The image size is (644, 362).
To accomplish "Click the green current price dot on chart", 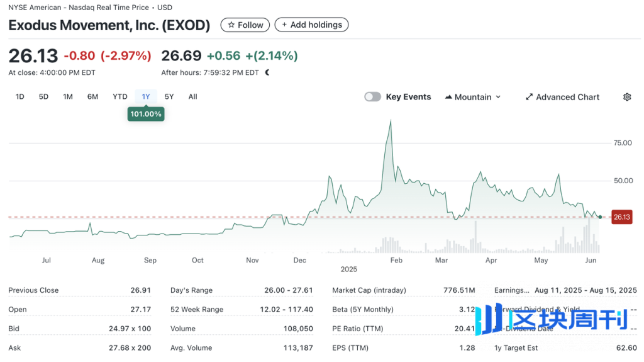I will click(x=600, y=217).
